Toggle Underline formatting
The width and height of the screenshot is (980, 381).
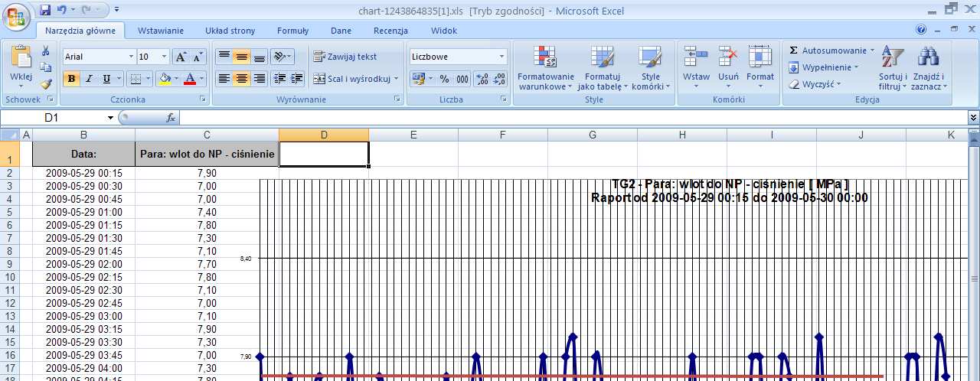[x=106, y=79]
